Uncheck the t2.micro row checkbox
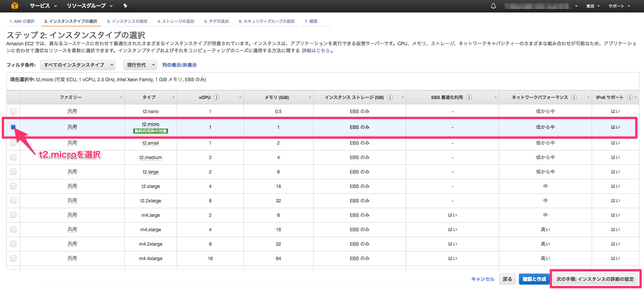Image resolution: width=644 pixels, height=289 pixels. pos(13,127)
